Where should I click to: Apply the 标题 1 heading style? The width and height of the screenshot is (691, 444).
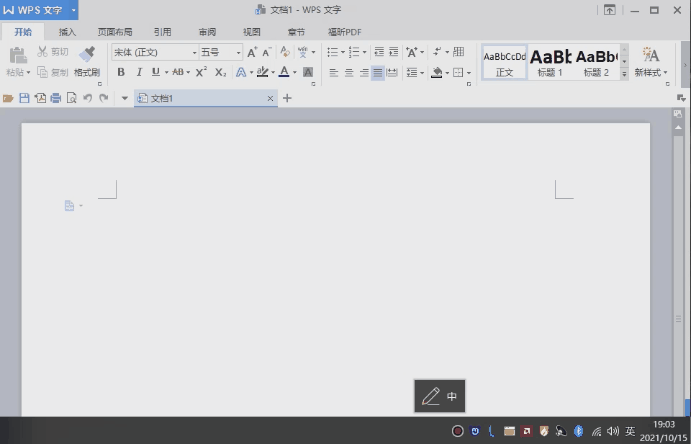point(550,61)
